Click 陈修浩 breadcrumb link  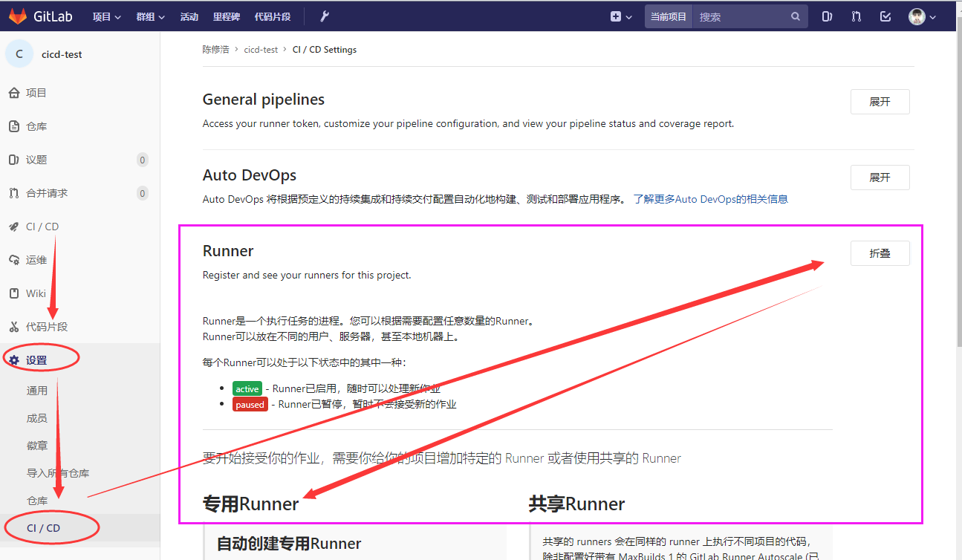[x=215, y=50]
